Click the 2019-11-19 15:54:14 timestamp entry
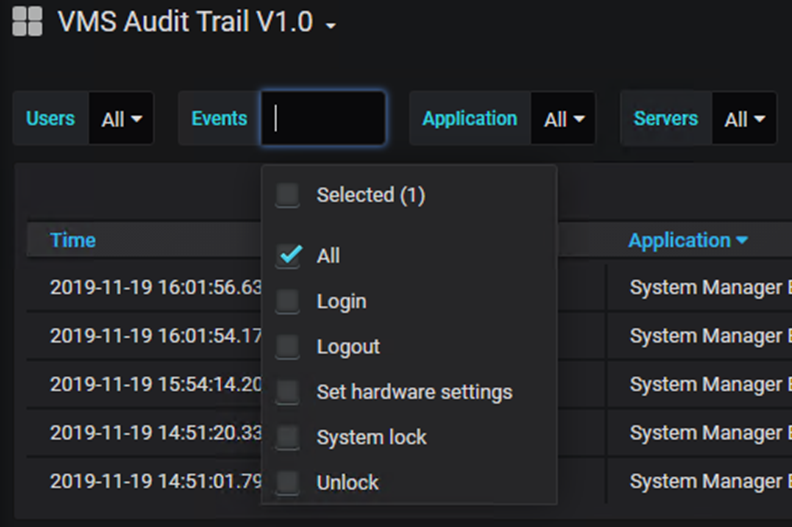Image resolution: width=792 pixels, height=527 pixels. pyautogui.click(x=155, y=385)
